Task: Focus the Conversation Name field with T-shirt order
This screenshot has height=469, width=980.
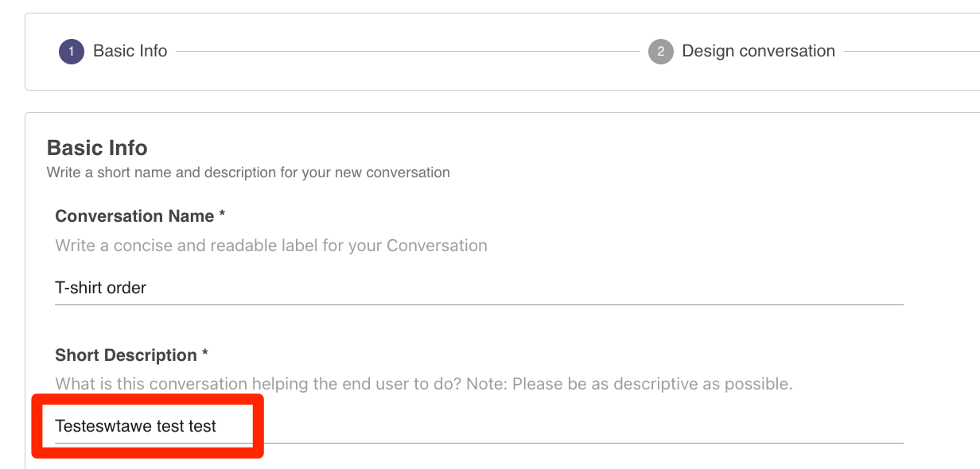Action: pos(479,288)
